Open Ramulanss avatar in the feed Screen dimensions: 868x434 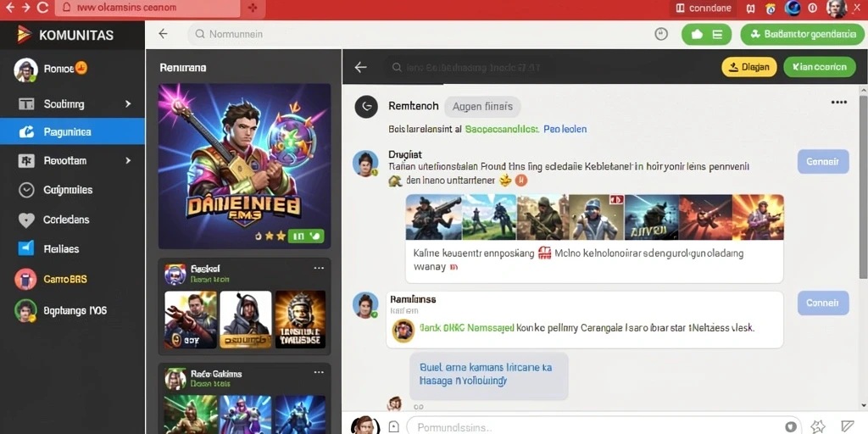click(365, 305)
